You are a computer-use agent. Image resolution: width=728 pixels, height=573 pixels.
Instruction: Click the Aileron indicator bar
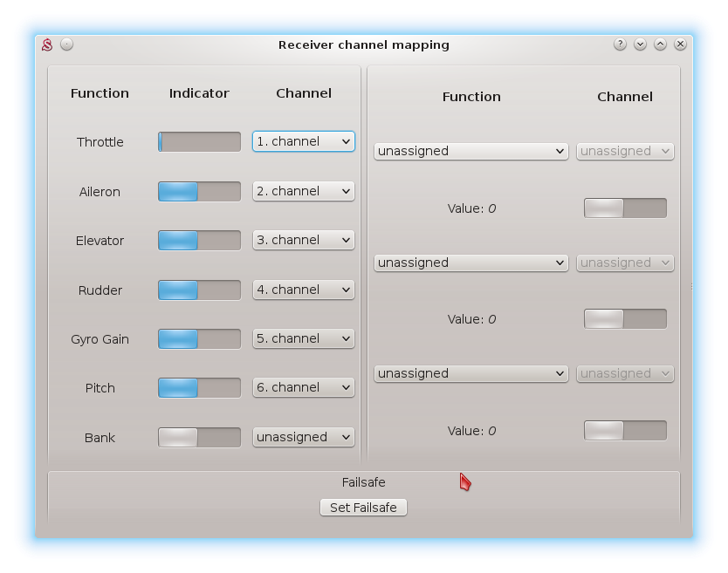pos(199,192)
